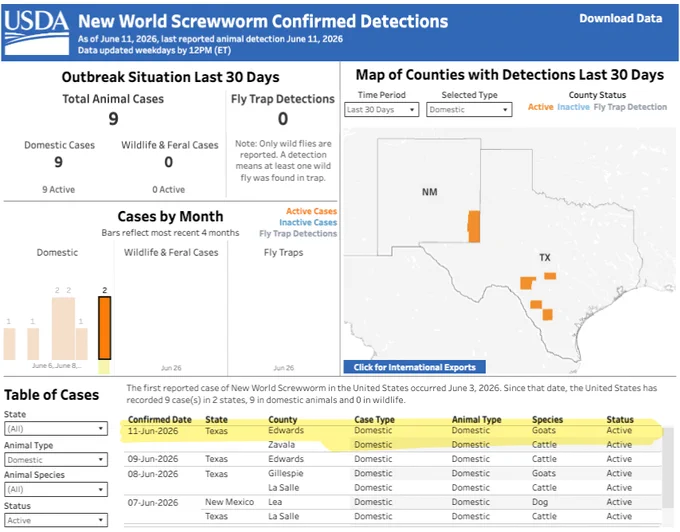The height and width of the screenshot is (532, 680).
Task: Click the Total Animal Cases value 9
Action: pos(113,119)
